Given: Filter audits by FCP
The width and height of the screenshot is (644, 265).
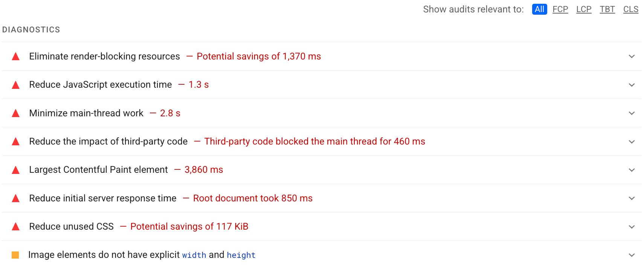Looking at the screenshot, I should coord(560,9).
